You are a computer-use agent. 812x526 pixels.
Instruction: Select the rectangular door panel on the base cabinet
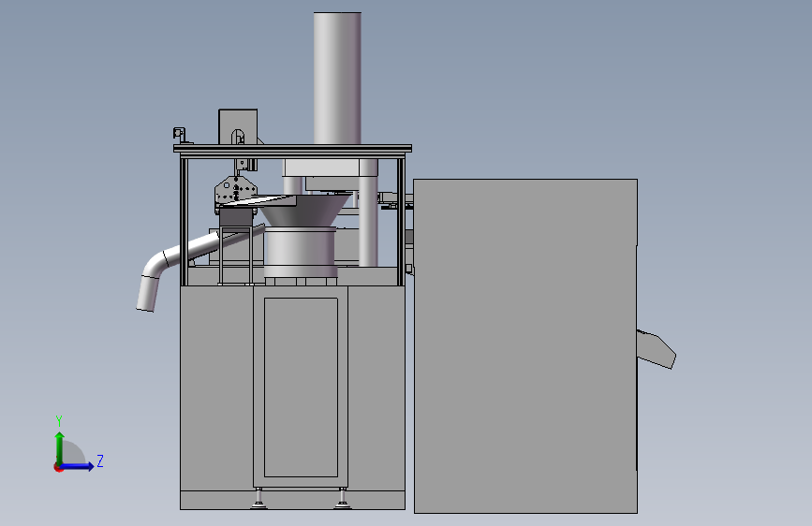pos(301,387)
